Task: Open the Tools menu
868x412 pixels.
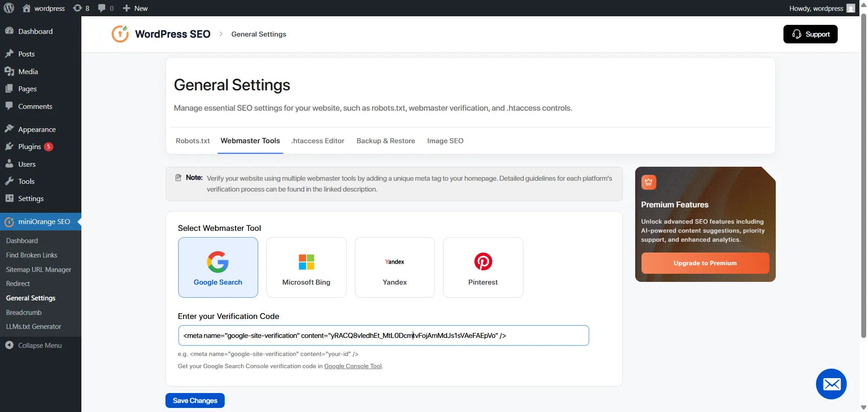Action: coord(41,181)
